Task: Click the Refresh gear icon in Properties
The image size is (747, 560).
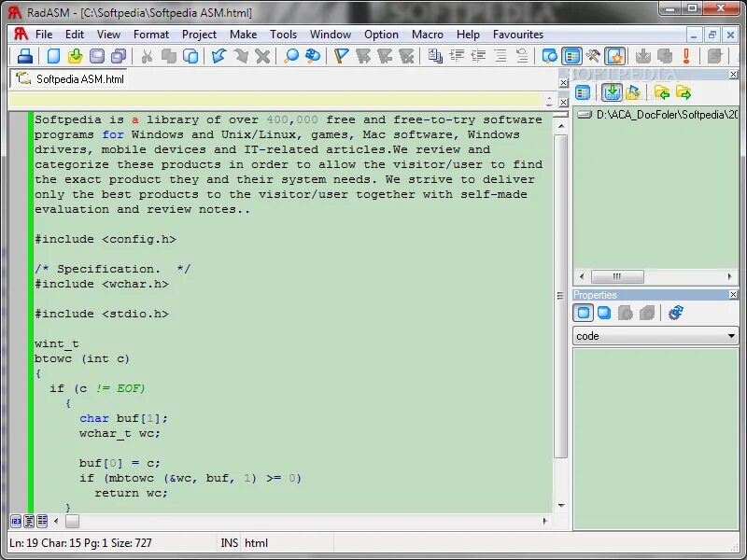Action: (675, 313)
